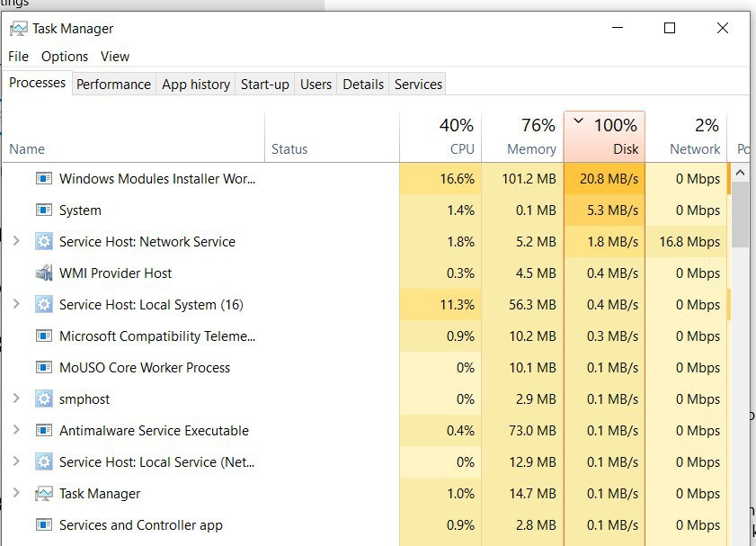Click the 56.3 MB memory value
This screenshot has height=546, width=756.
532,305
